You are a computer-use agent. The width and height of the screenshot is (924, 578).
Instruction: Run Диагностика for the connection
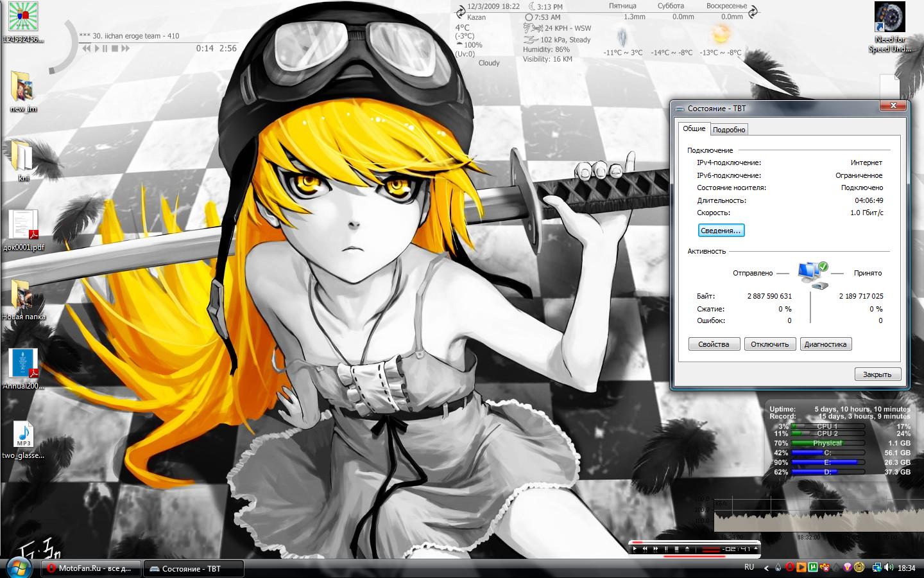coord(825,344)
